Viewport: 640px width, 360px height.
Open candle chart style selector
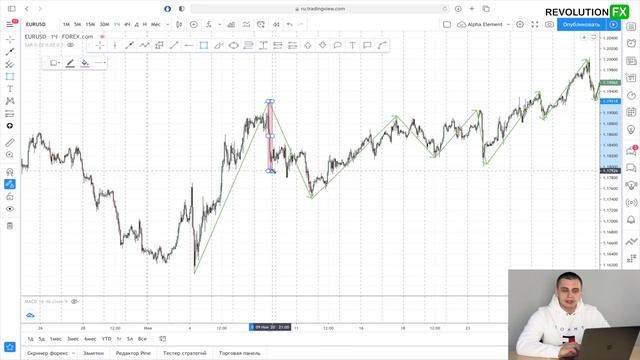click(x=179, y=24)
